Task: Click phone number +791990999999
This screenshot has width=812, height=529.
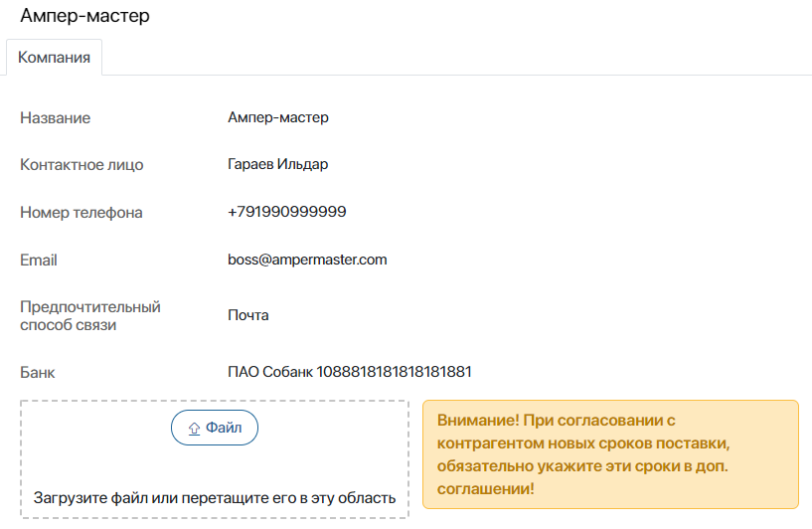Action: tap(287, 212)
